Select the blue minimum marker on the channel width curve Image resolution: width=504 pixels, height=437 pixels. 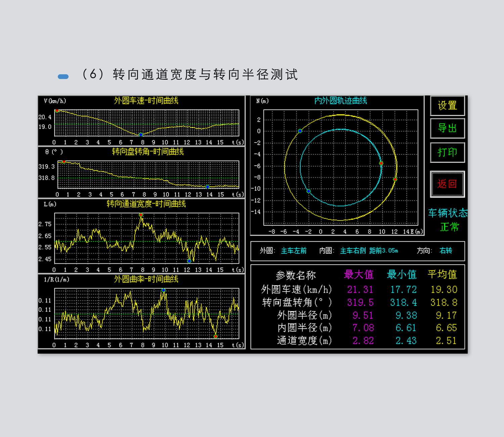coord(189,261)
